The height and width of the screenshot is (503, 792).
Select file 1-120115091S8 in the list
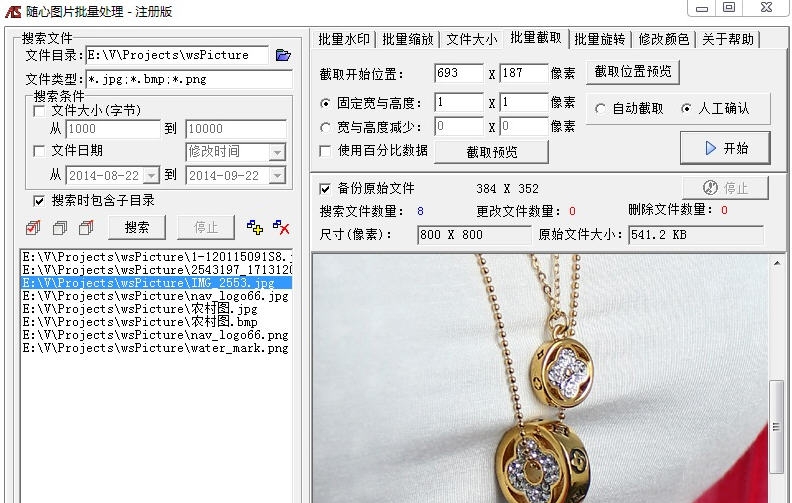point(157,257)
